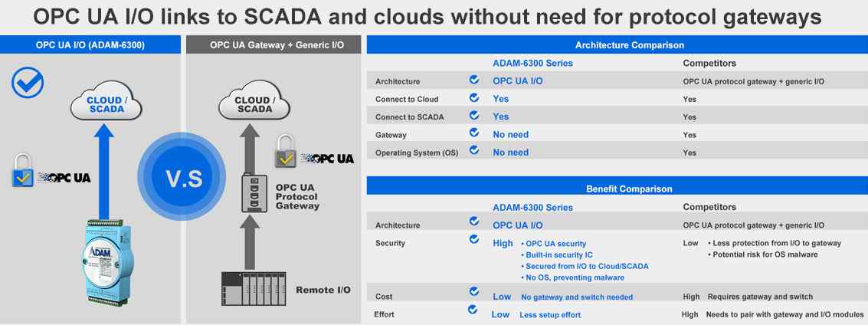
Task: Click the OPC UA security bullet
Action: click(554, 244)
